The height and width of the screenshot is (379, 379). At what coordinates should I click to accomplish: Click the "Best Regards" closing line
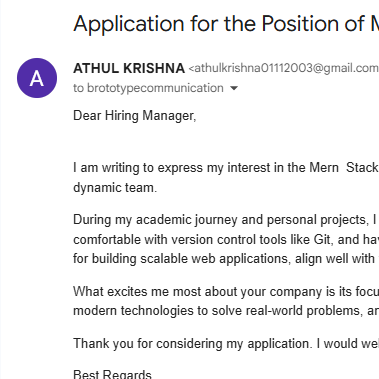[x=112, y=374]
